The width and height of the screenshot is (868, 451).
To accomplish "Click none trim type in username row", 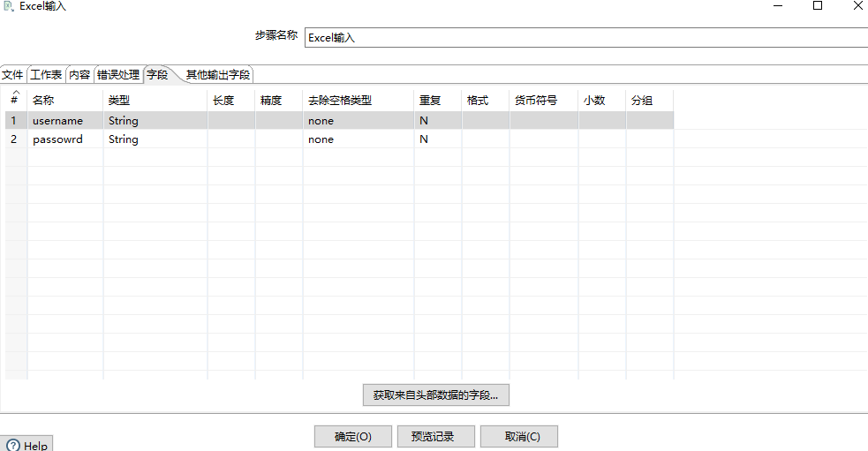I will [359, 121].
